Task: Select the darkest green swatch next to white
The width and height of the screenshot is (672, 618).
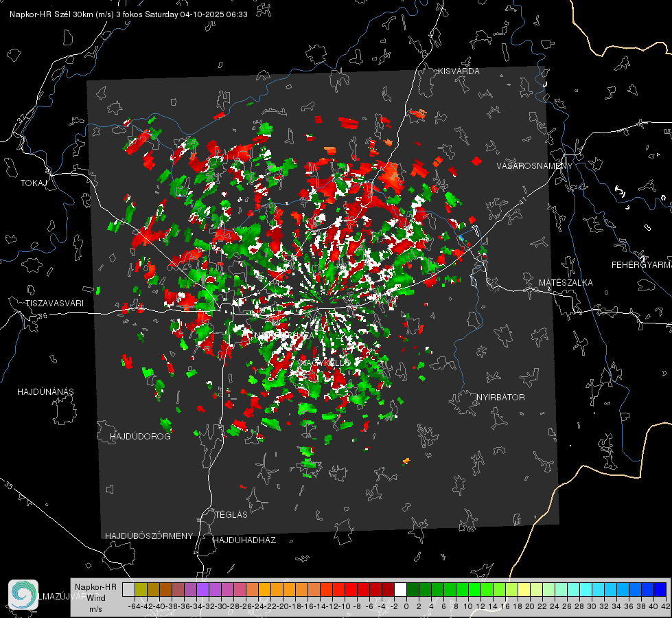Action: click(x=413, y=589)
